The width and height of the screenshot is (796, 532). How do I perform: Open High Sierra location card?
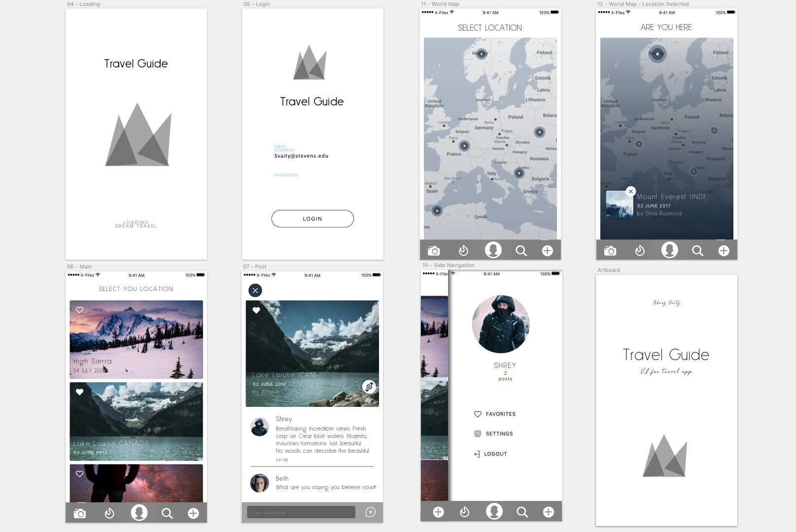tap(136, 339)
